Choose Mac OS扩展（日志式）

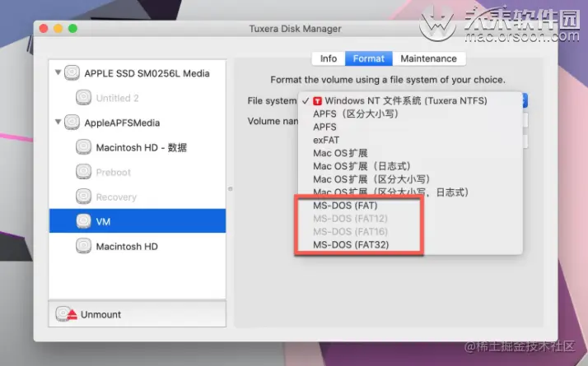(410, 166)
